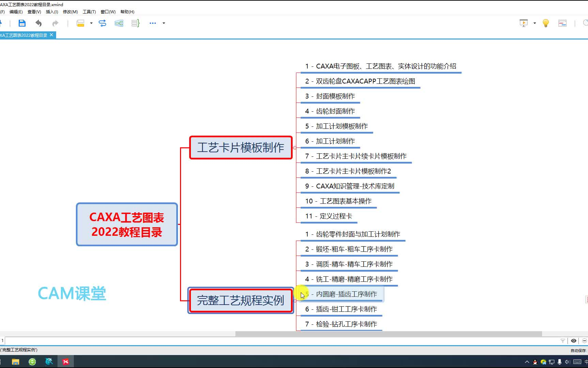Viewport: 588px width, 368px height.
Task: Toggle the eye visibility icon in the bottom bar
Action: [x=574, y=341]
